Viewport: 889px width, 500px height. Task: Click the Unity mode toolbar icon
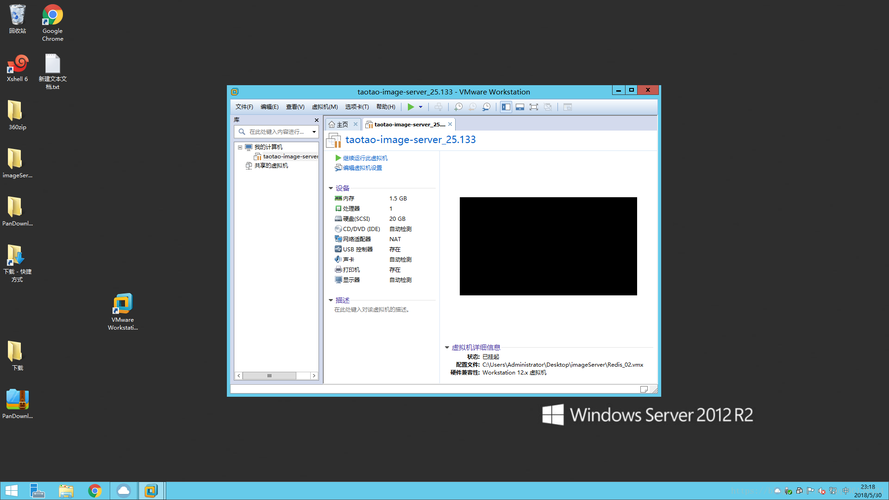pos(548,107)
